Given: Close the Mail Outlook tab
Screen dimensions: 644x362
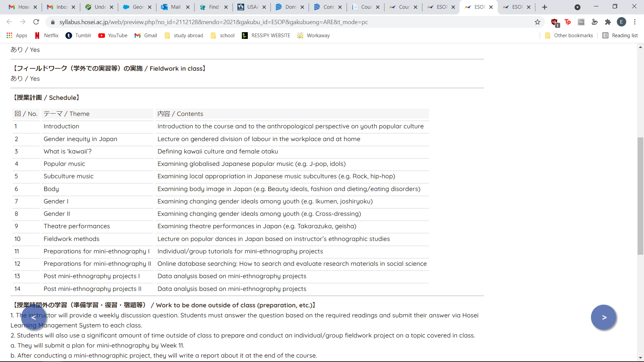Looking at the screenshot, I should pyautogui.click(x=188, y=7).
